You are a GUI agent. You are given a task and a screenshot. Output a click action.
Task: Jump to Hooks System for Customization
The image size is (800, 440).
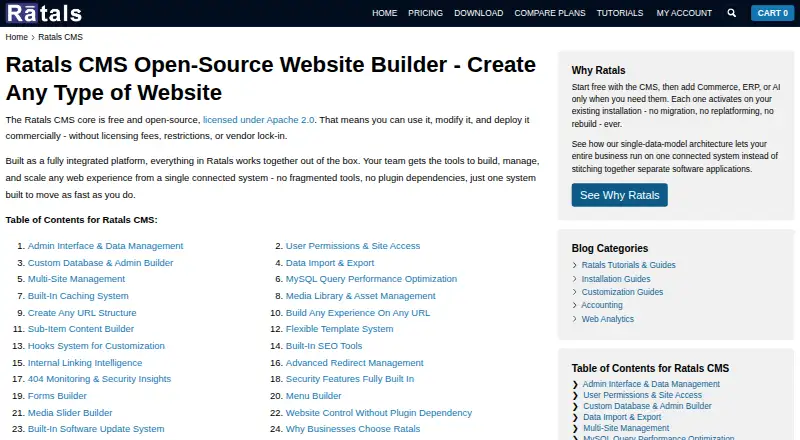[96, 346]
